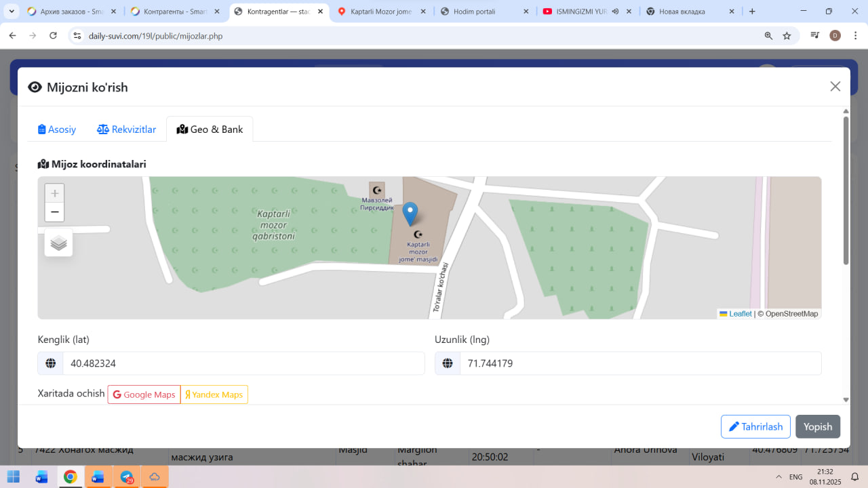The height and width of the screenshot is (488, 868).
Task: Switch to the Kaptarli Mozor jome browser tab
Action: tap(383, 12)
